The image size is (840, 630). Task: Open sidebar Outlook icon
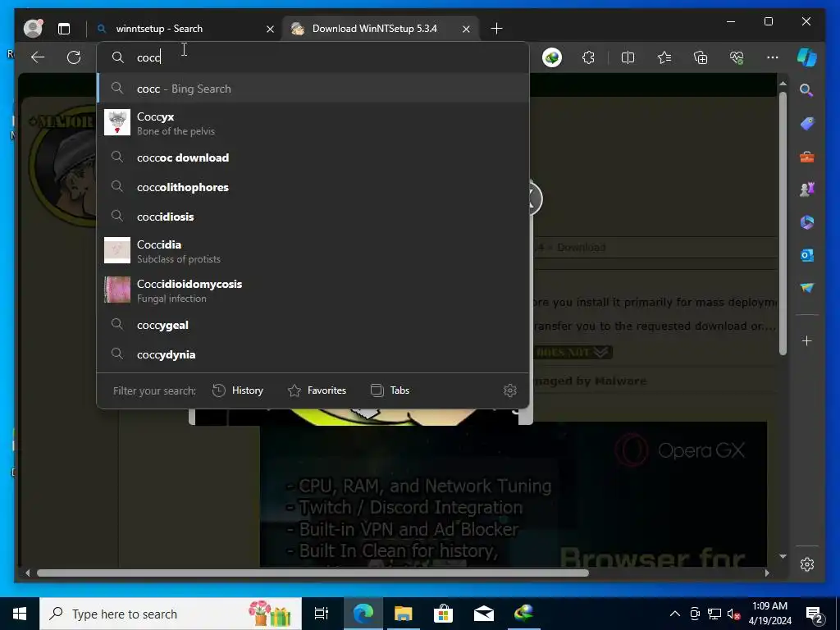click(x=807, y=256)
